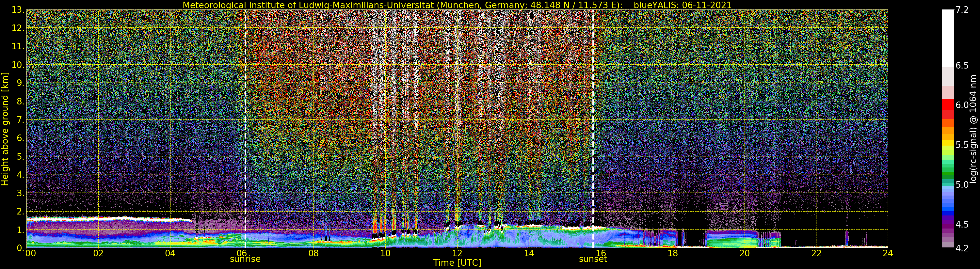Click the 'sunrise' label below the axis
The width and height of the screenshot is (980, 269).
click(x=245, y=259)
